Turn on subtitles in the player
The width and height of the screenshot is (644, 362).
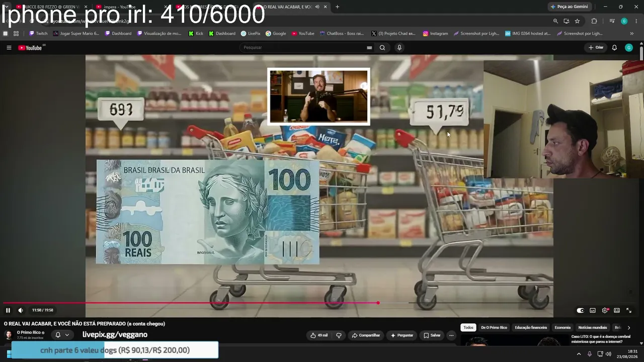(x=593, y=311)
